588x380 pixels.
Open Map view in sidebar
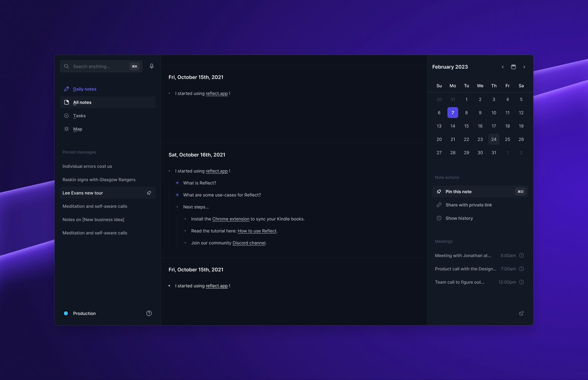coord(108,129)
